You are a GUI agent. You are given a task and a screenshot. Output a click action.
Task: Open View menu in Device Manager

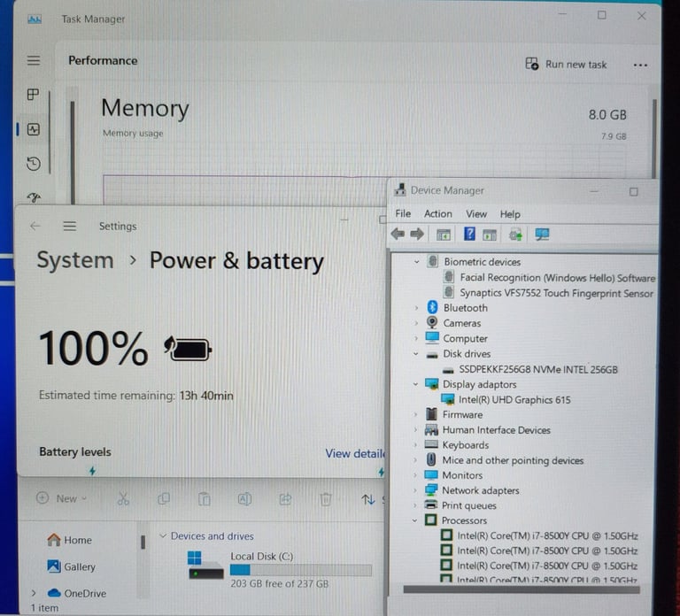tap(476, 214)
